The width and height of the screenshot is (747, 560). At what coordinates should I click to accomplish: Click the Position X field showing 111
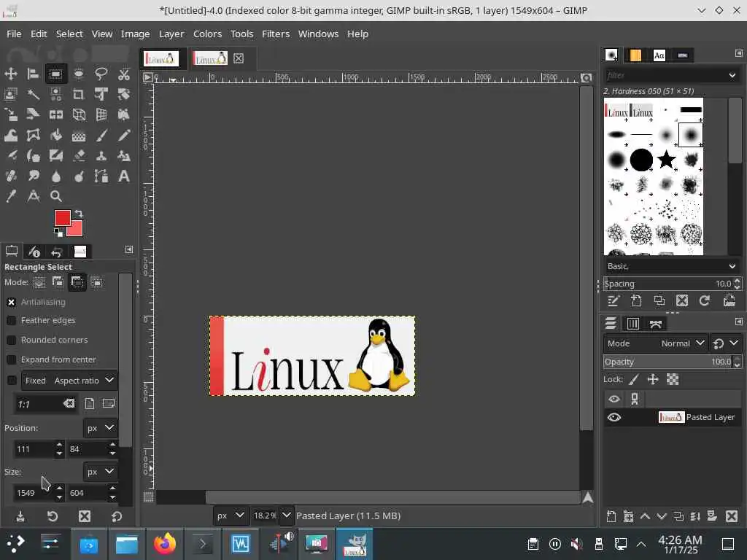coord(34,449)
